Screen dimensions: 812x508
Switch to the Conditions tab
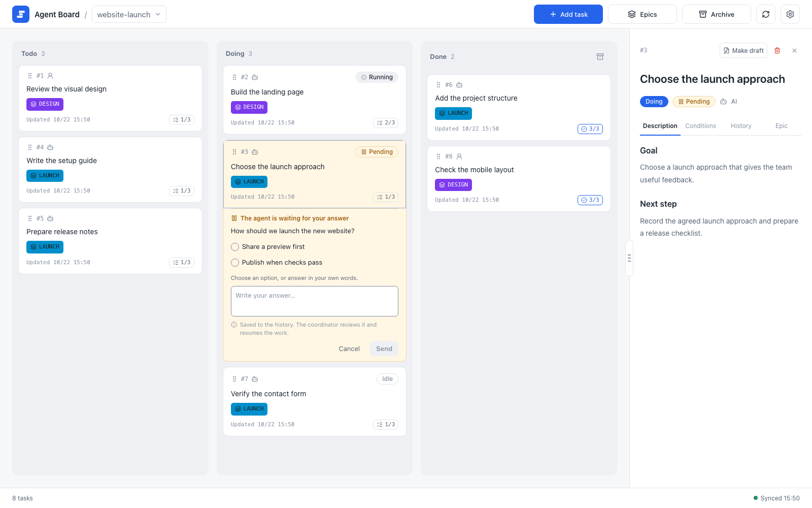coord(700,126)
